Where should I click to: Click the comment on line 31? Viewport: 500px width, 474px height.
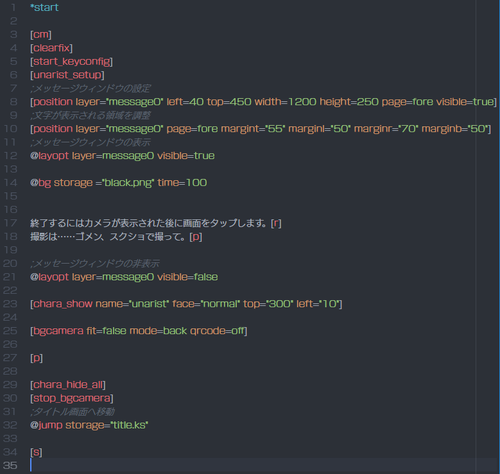click(73, 412)
